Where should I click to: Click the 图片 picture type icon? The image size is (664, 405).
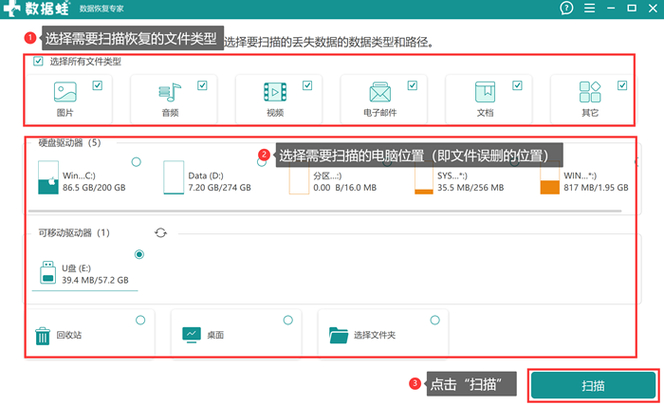point(65,92)
